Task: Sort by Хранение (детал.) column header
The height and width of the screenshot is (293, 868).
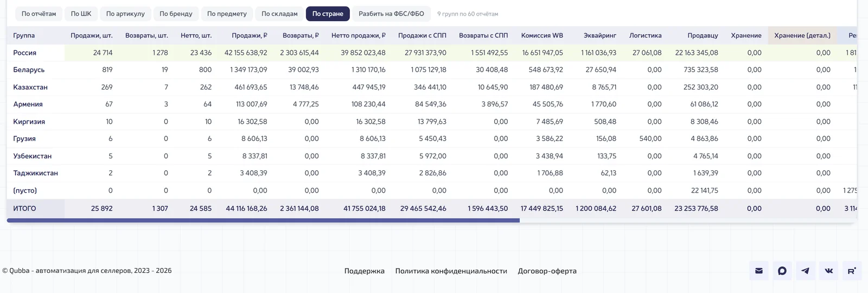Action: (x=802, y=35)
